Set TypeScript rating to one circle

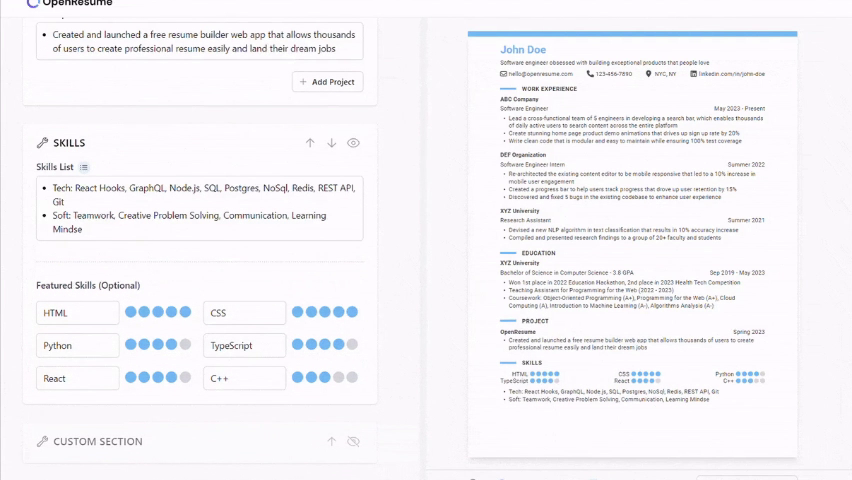coord(297,345)
